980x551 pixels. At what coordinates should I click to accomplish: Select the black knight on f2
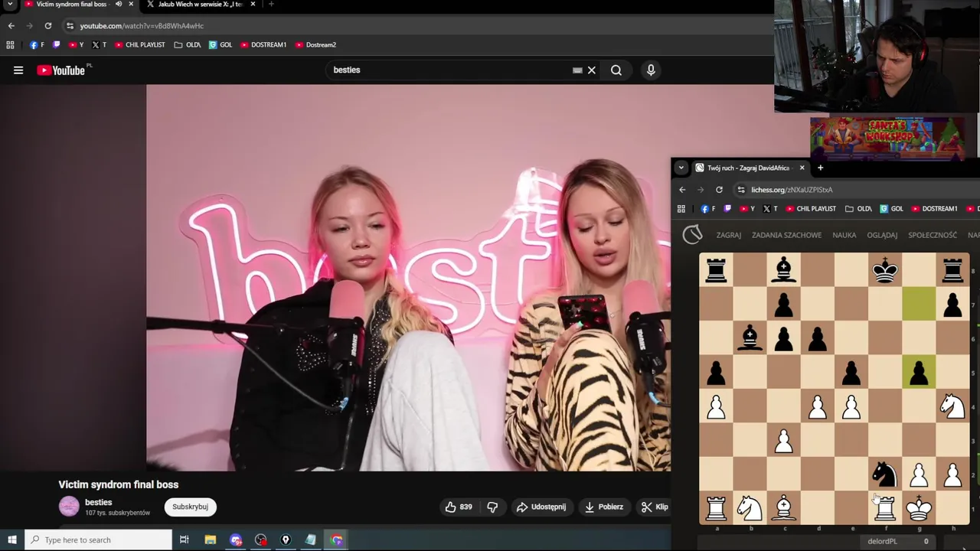tap(885, 474)
